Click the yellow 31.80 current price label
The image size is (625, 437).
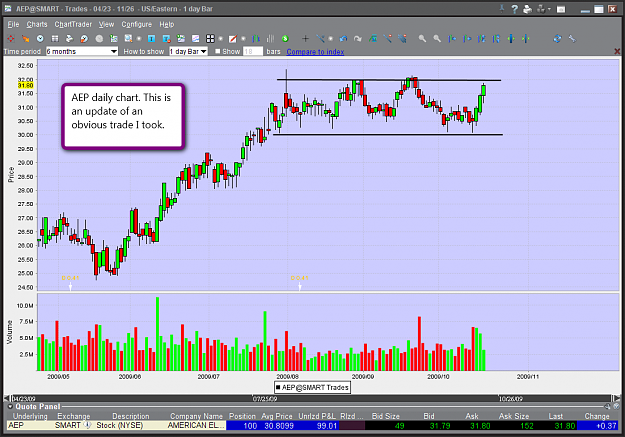click(x=26, y=85)
